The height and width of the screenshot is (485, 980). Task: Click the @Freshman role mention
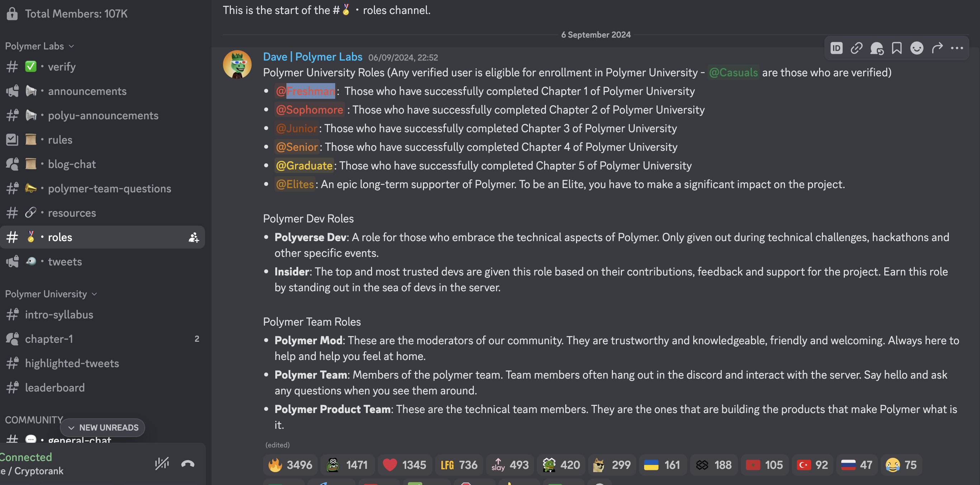(305, 91)
